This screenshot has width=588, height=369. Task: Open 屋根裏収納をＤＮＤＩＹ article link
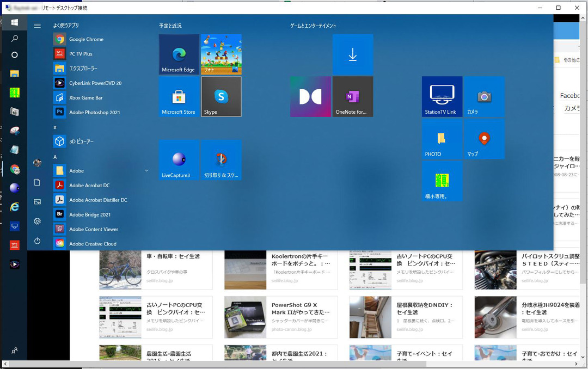point(425,309)
